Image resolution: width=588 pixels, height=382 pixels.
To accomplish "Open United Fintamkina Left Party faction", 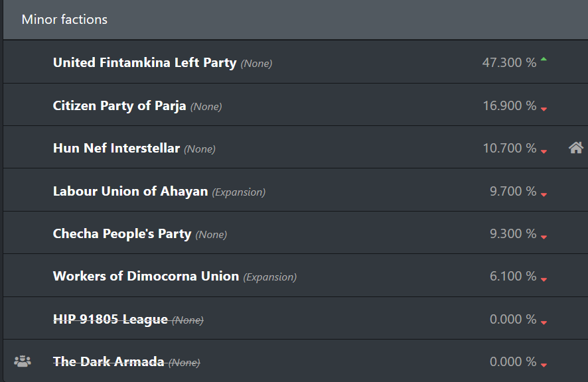I will coord(145,62).
